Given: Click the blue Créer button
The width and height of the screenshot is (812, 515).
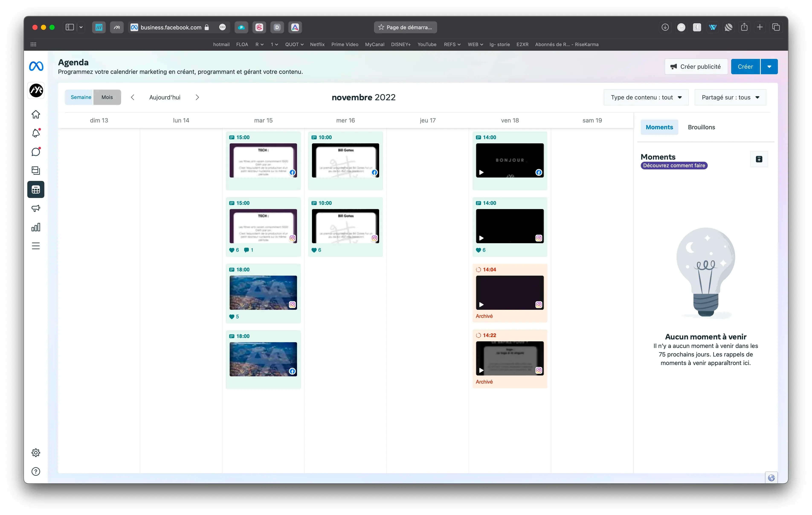Looking at the screenshot, I should [x=745, y=67].
